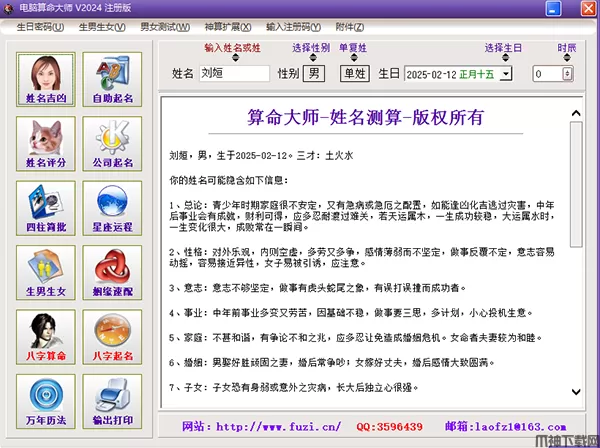Expand the 生日 date dropdown arrow
600x448 pixels.
[506, 73]
